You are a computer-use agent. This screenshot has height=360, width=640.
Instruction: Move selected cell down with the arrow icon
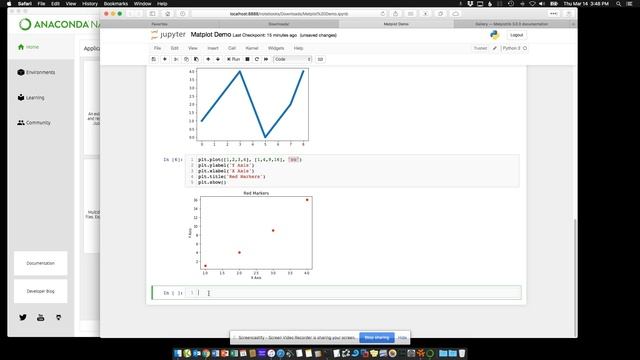218,59
